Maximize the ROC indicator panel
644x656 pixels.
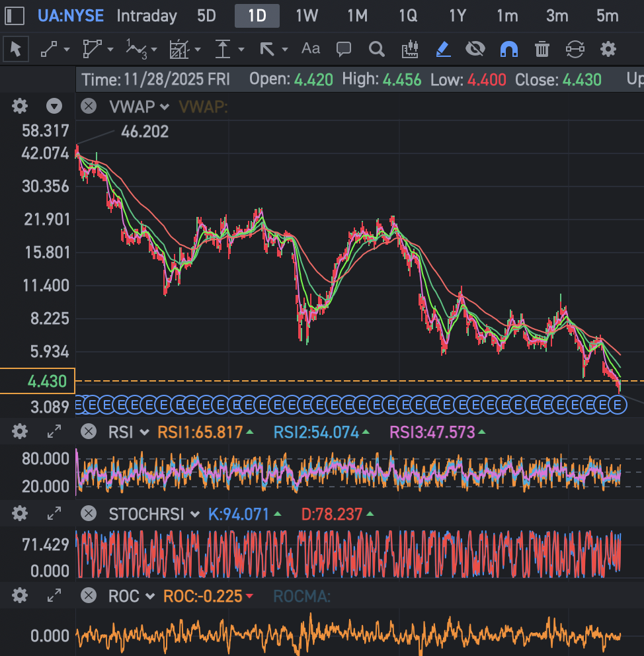(54, 595)
